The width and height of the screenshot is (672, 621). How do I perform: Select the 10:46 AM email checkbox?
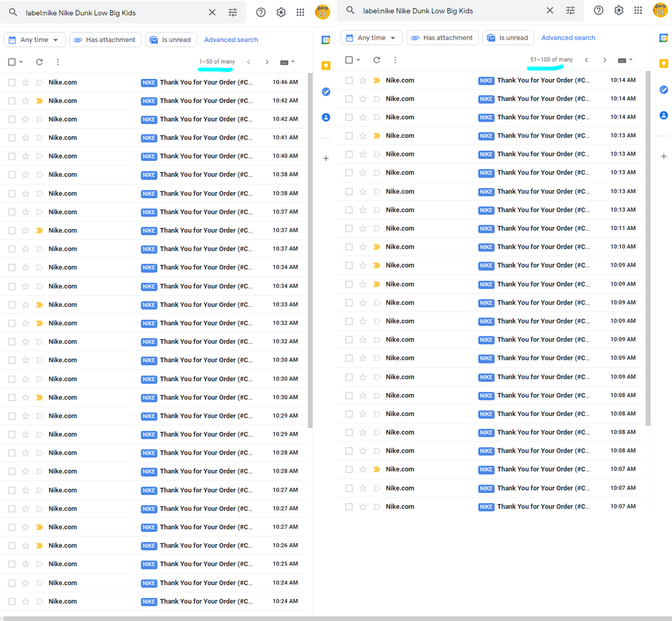click(12, 82)
